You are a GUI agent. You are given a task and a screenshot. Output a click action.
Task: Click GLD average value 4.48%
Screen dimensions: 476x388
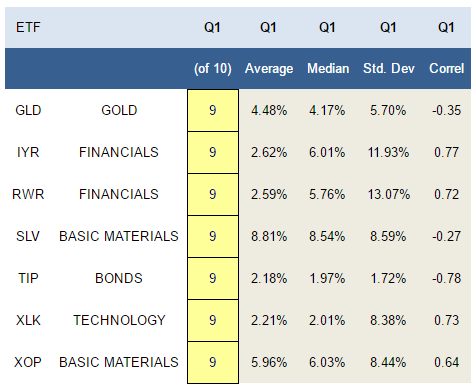[269, 110]
